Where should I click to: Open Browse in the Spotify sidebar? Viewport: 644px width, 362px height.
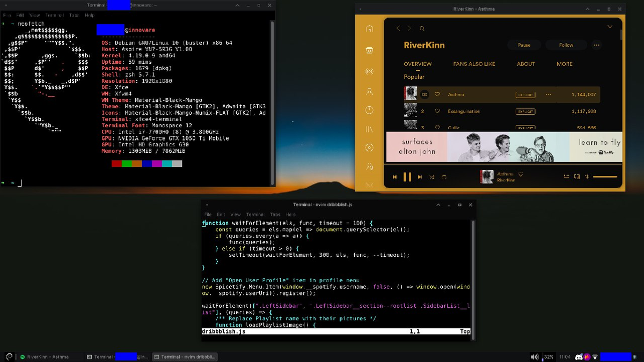(x=369, y=50)
